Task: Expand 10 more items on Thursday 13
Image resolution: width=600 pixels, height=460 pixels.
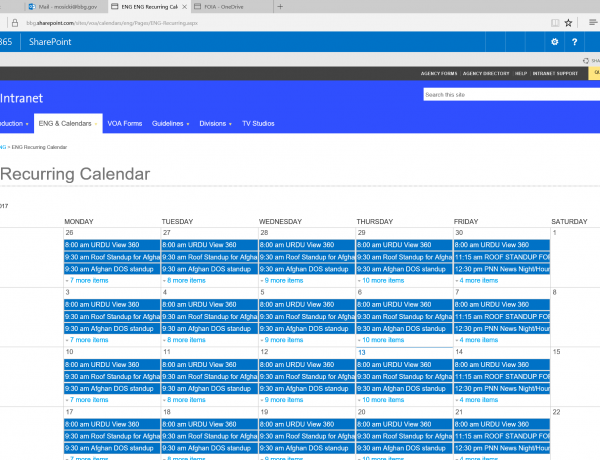Action: pyautogui.click(x=383, y=400)
